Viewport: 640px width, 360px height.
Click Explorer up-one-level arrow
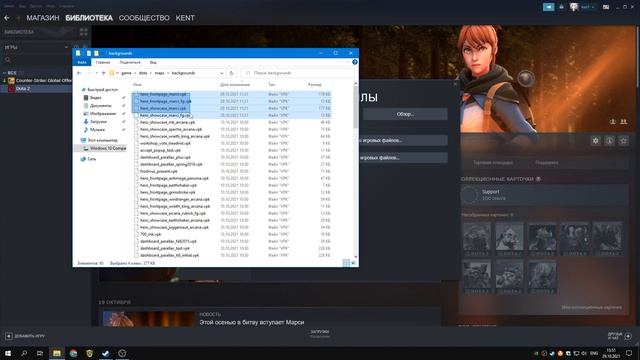pos(104,73)
